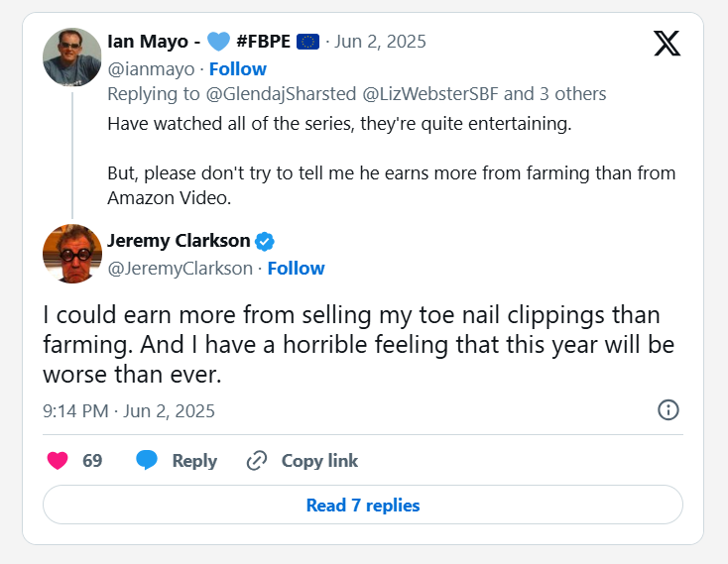
Task: Click the Copy link label
Action: 319,461
